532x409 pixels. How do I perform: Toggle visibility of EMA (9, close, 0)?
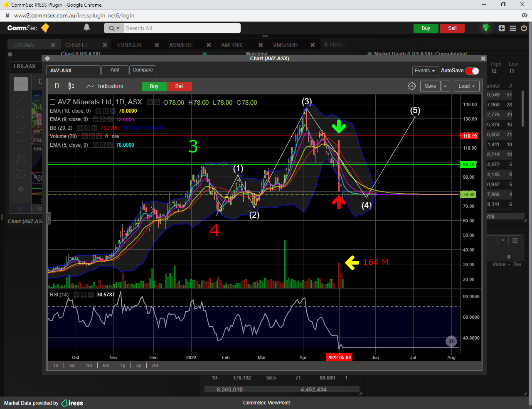click(96, 120)
